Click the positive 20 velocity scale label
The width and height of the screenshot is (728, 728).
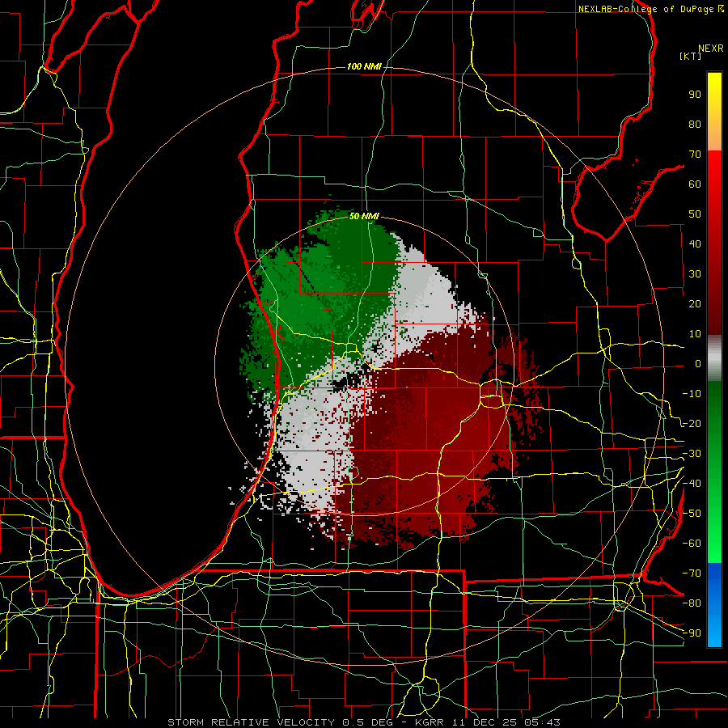[695, 303]
